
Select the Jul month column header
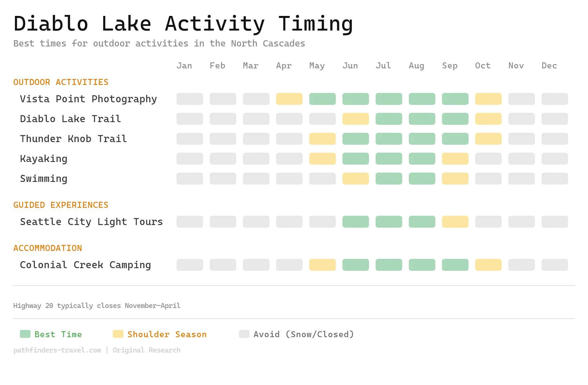click(x=383, y=66)
